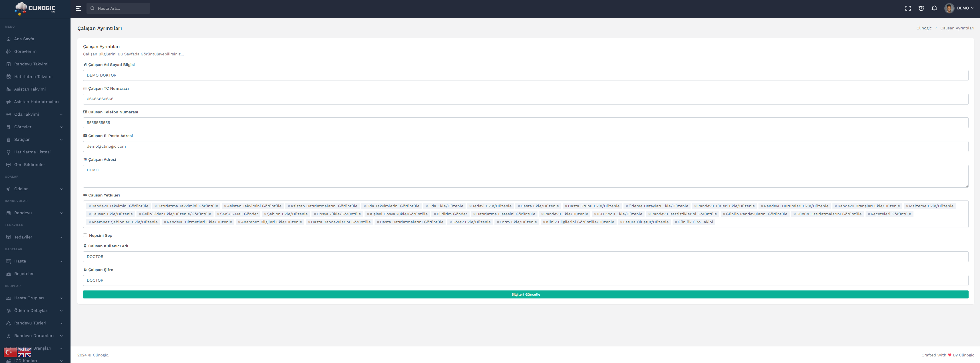Click the Çalışan E-Posta Adresi field
The width and height of the screenshot is (980, 363).
point(525,147)
